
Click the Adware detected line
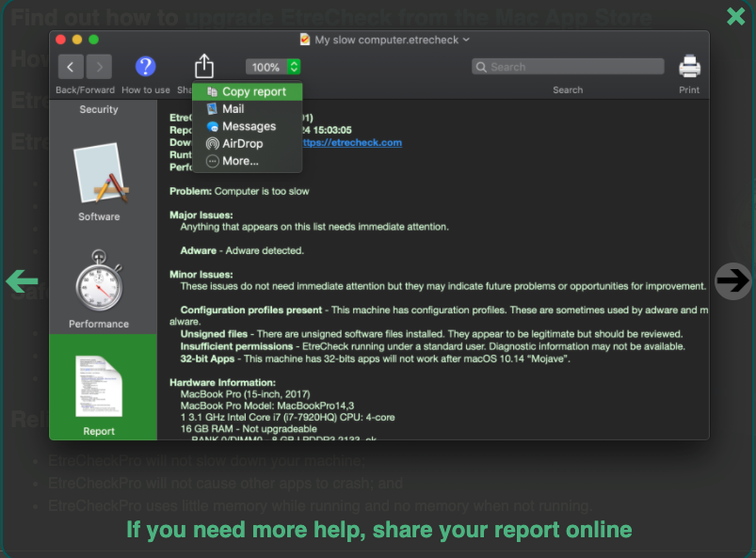click(242, 250)
